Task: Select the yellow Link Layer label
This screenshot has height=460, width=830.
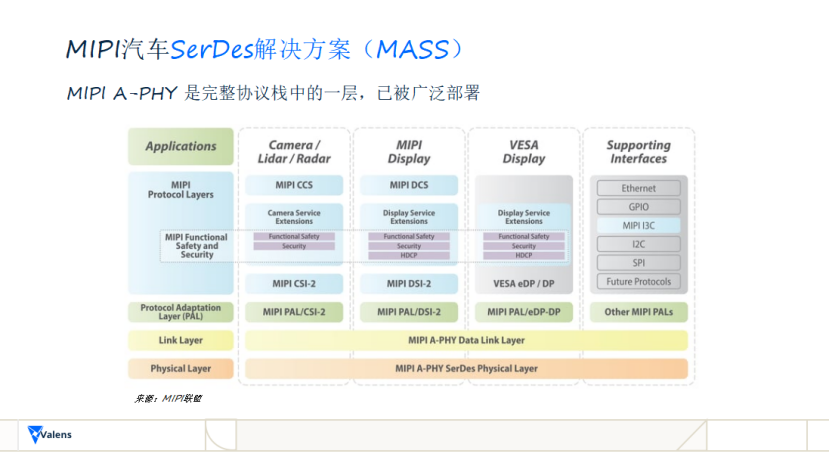Action: click(181, 340)
